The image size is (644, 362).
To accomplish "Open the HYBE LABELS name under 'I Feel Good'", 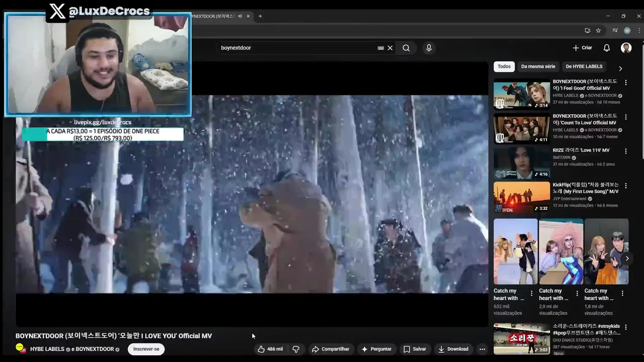I will (x=566, y=96).
